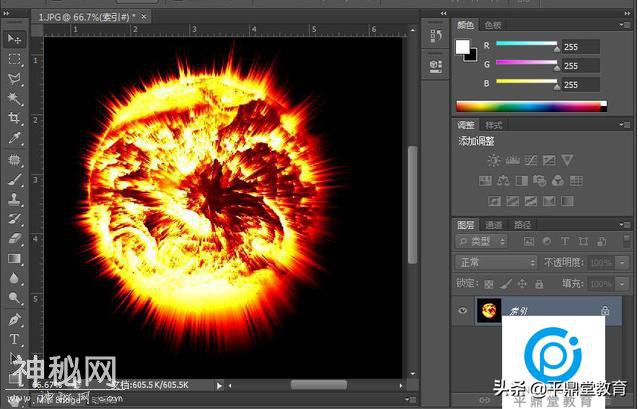
Task: Switch layer filtering on or off
Action: (627, 241)
